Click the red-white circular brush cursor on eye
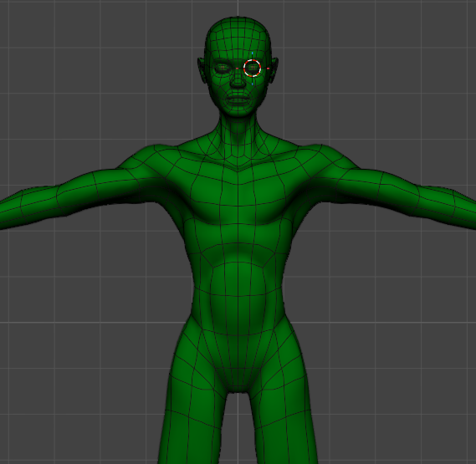The image size is (476, 464). (252, 68)
